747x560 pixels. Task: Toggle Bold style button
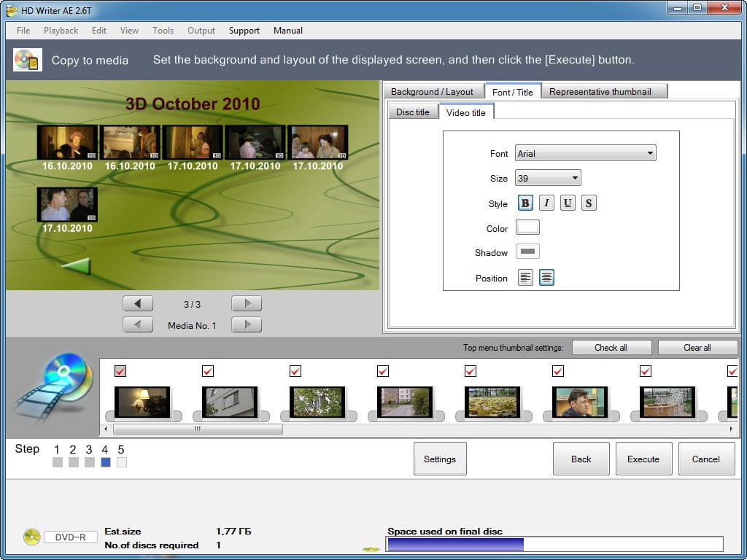(525, 203)
